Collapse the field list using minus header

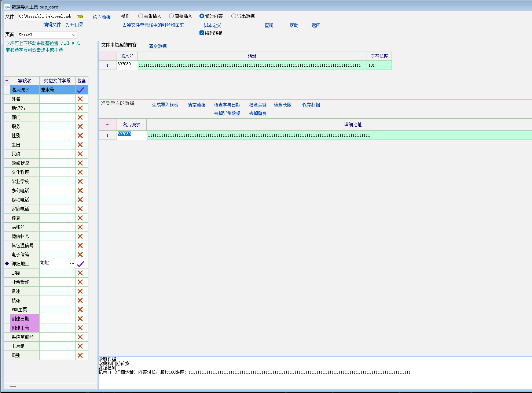[7, 81]
